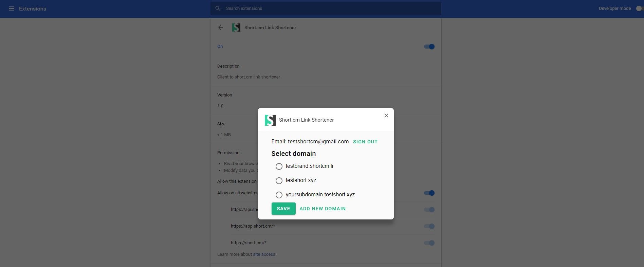Enable Developer mode toggle
644x267 pixels.
pyautogui.click(x=640, y=8)
